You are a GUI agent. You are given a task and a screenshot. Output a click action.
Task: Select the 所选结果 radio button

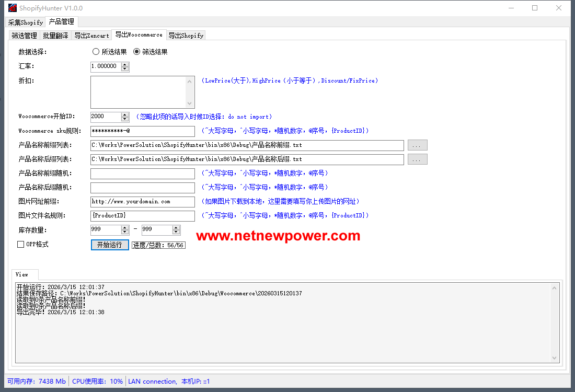click(96, 52)
